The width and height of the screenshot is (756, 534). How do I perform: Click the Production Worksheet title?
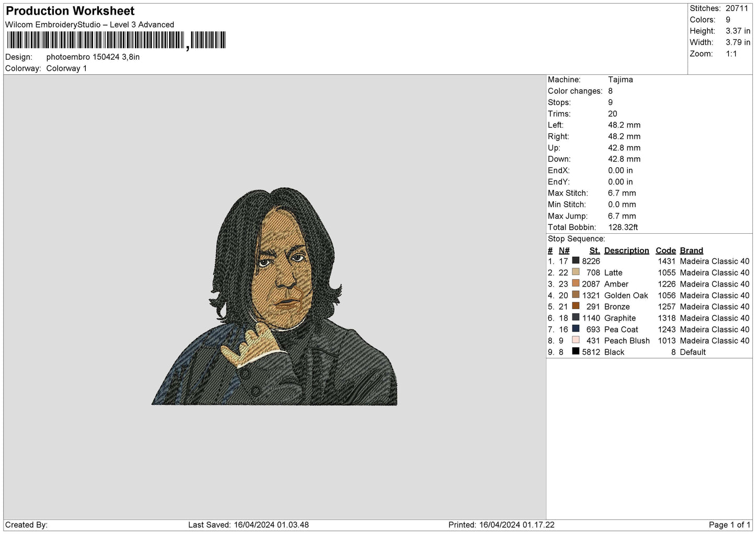click(x=70, y=11)
